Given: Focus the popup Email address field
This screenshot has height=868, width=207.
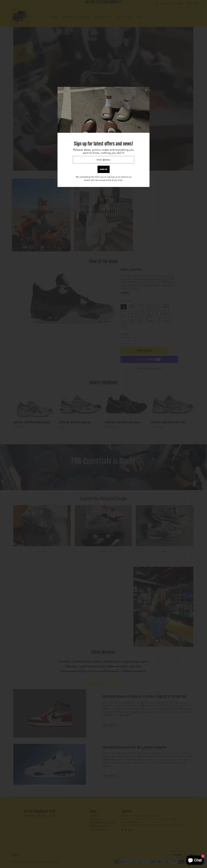Looking at the screenshot, I should (x=103, y=160).
